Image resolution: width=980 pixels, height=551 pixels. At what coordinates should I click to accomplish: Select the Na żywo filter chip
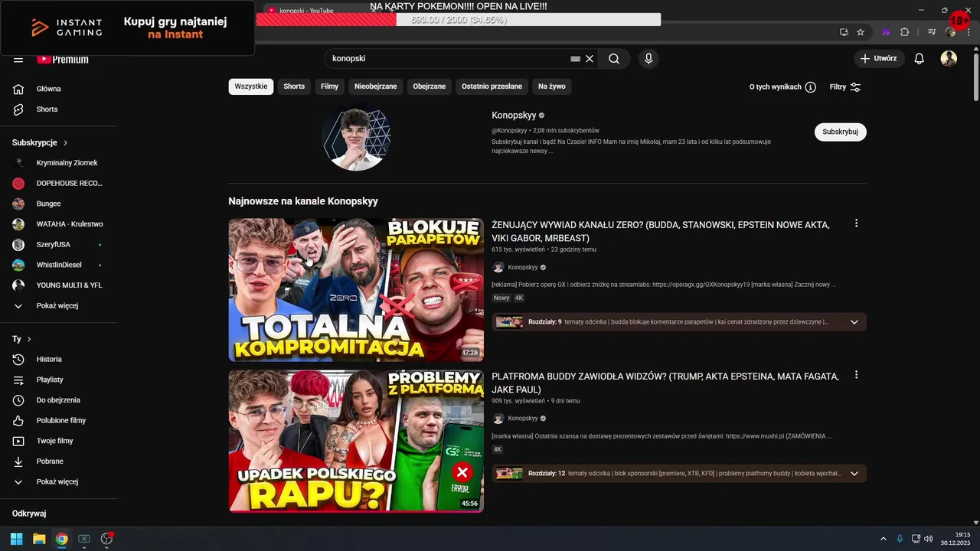tap(552, 86)
